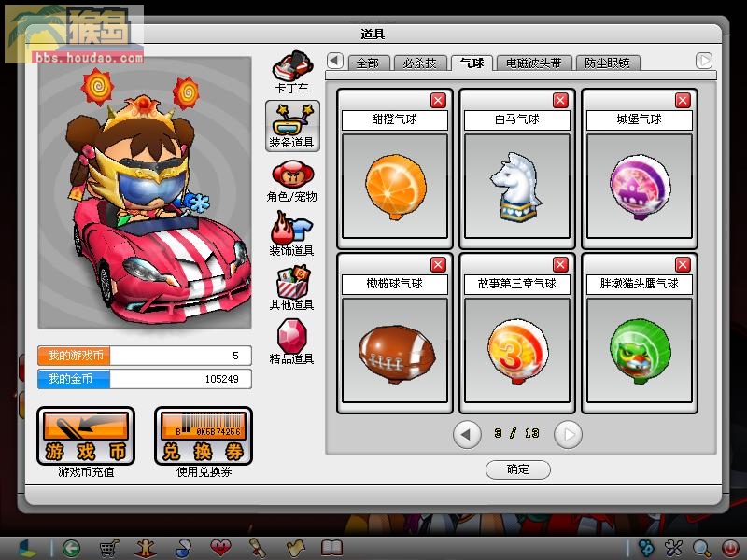The image size is (747, 560).
Task: Click the 甜橙气球 item name
Action: point(395,119)
